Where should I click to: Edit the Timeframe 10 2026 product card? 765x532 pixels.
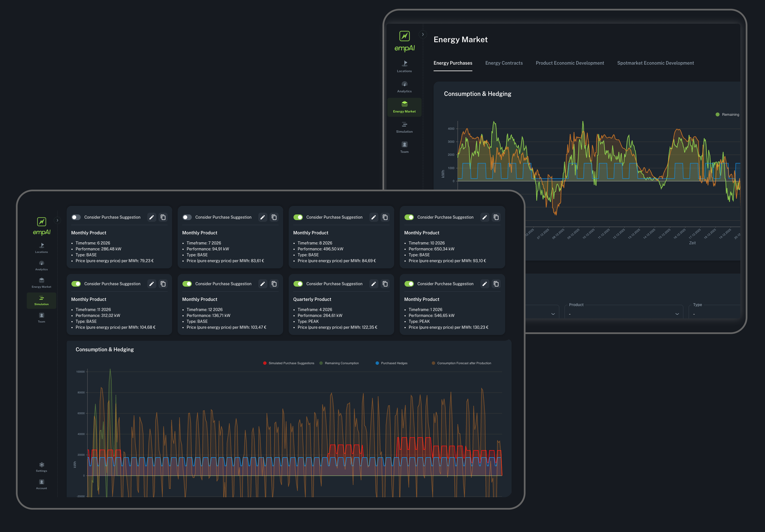coord(485,217)
